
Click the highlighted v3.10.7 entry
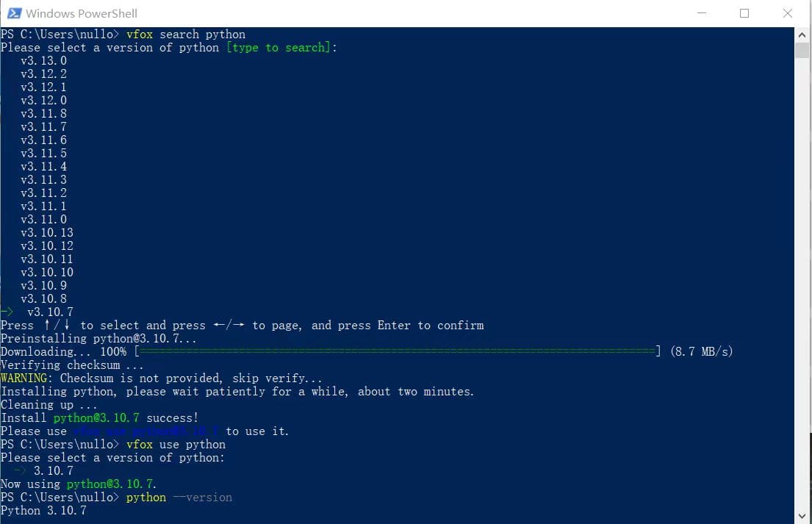click(50, 312)
